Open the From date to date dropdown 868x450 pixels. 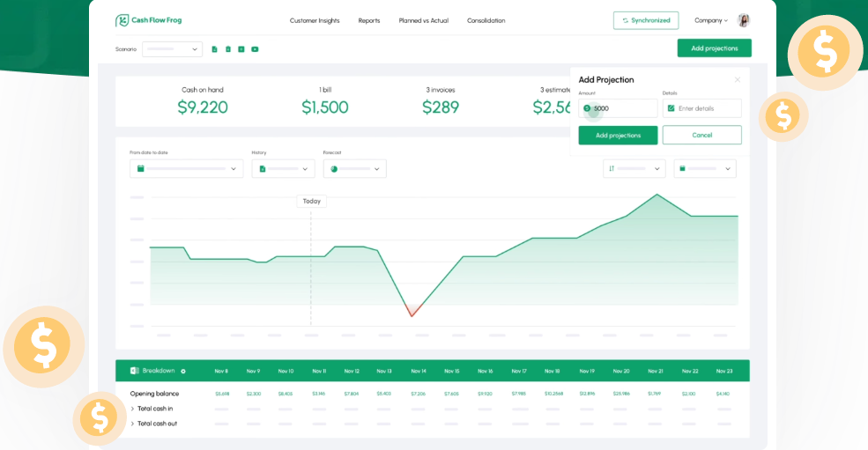(x=187, y=169)
